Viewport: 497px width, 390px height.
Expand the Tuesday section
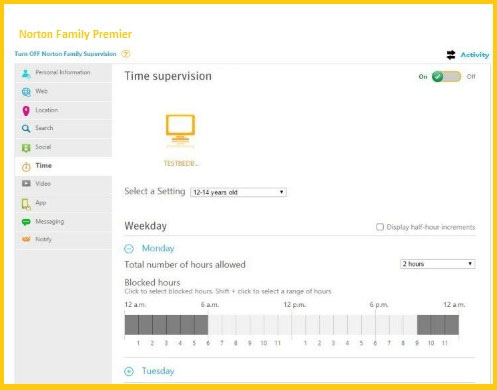(129, 371)
